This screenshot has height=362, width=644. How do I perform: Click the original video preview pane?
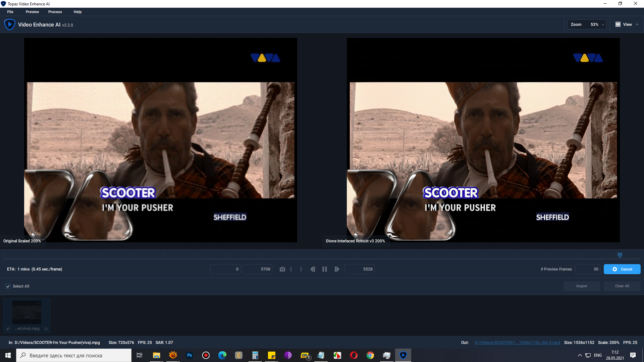pyautogui.click(x=160, y=140)
